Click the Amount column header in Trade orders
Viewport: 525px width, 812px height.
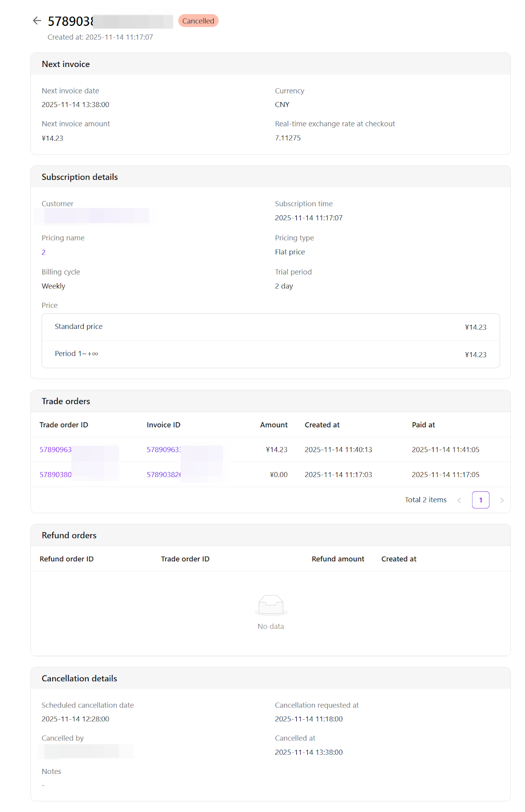tap(273, 425)
